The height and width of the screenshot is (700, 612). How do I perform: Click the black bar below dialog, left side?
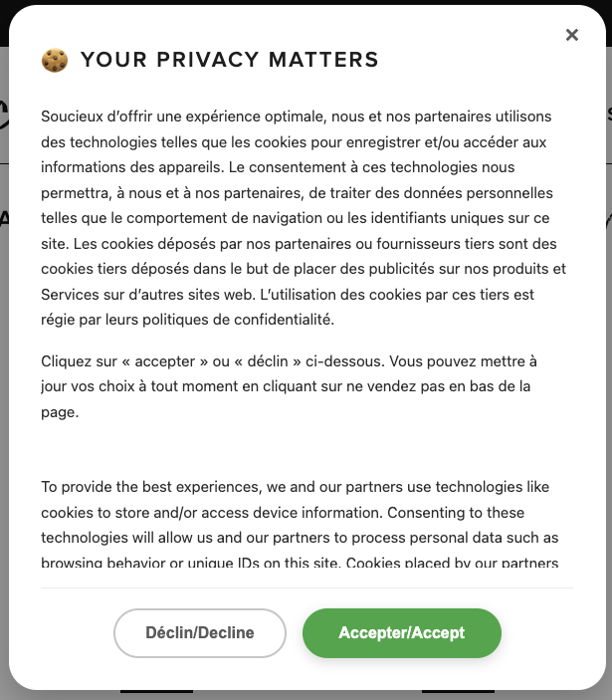pyautogui.click(x=156, y=691)
